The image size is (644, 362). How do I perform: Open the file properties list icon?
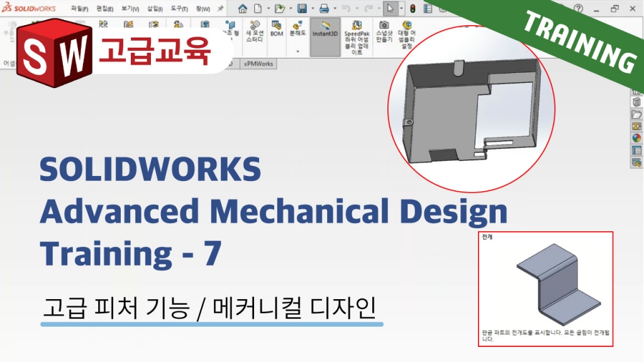pyautogui.click(x=428, y=8)
